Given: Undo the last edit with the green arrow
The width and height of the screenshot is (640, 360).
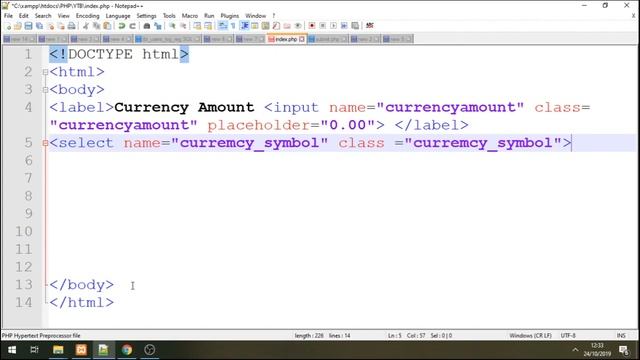Looking at the screenshot, I should point(122,26).
